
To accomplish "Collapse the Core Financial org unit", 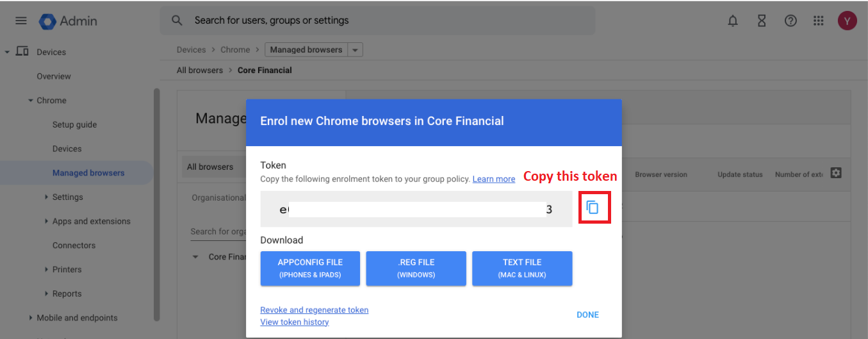I will point(195,257).
